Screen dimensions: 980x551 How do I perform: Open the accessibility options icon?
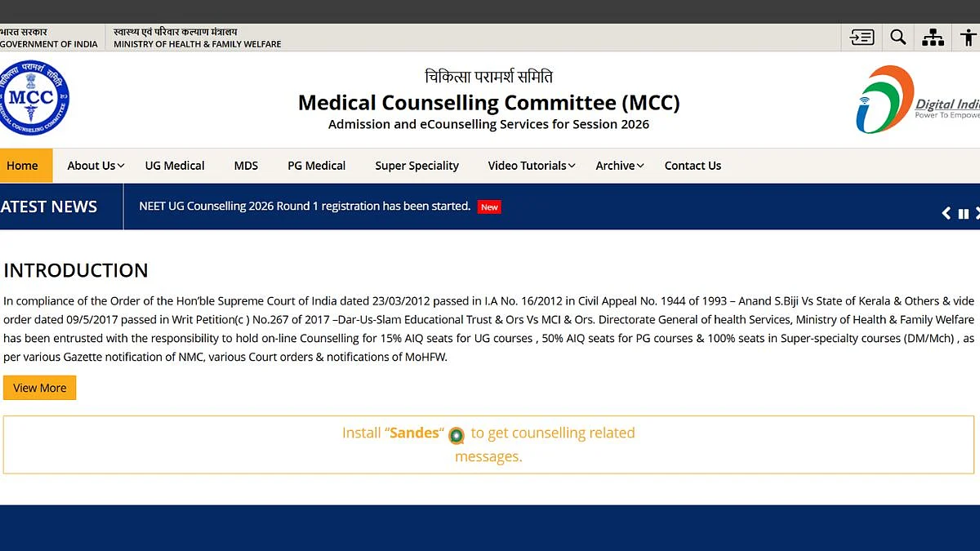[969, 38]
